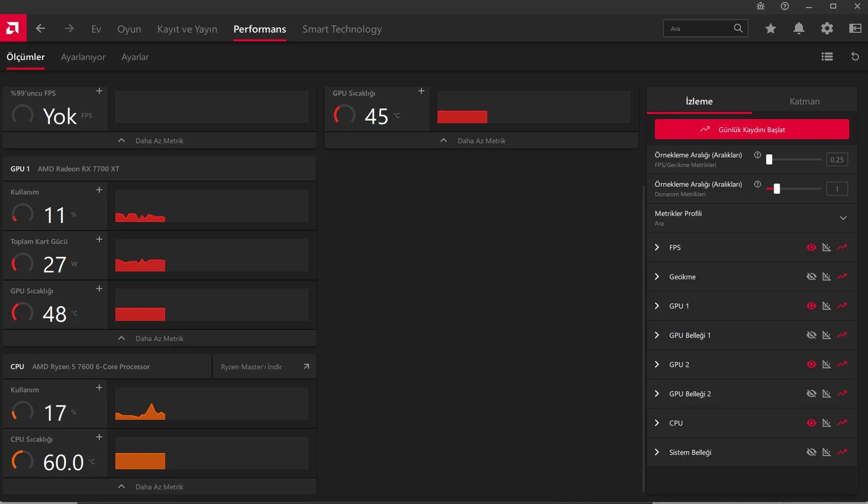Switch to the Ayarlanıyor sub-tab

pos(83,57)
